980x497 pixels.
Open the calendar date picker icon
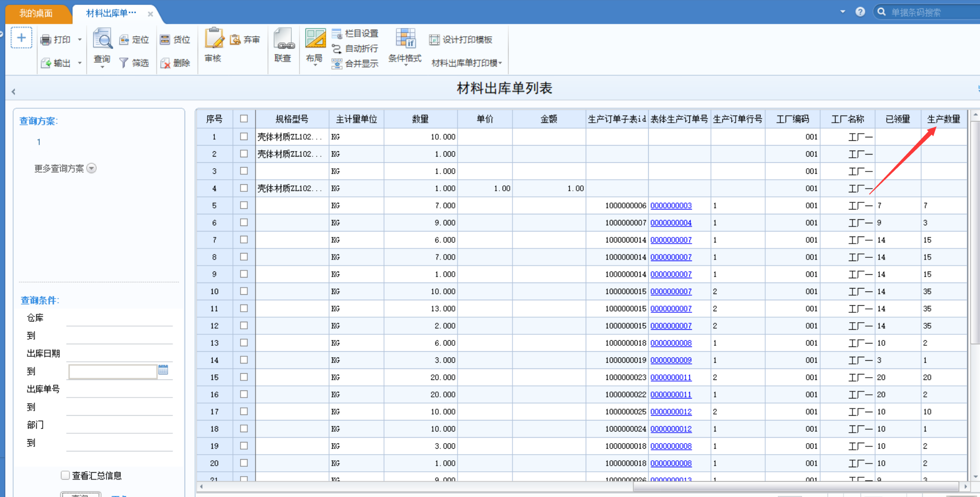pyautogui.click(x=163, y=370)
